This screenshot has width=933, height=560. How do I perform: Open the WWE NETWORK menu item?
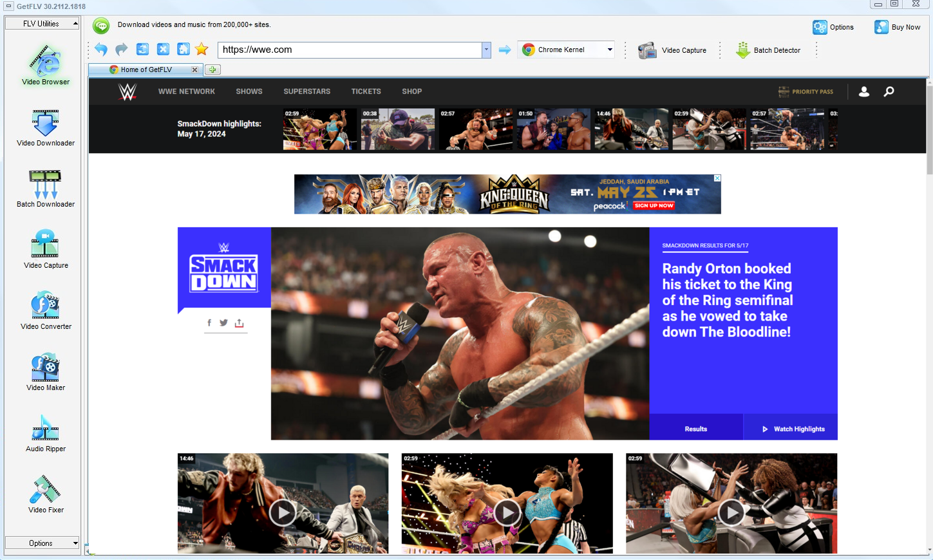tap(187, 91)
